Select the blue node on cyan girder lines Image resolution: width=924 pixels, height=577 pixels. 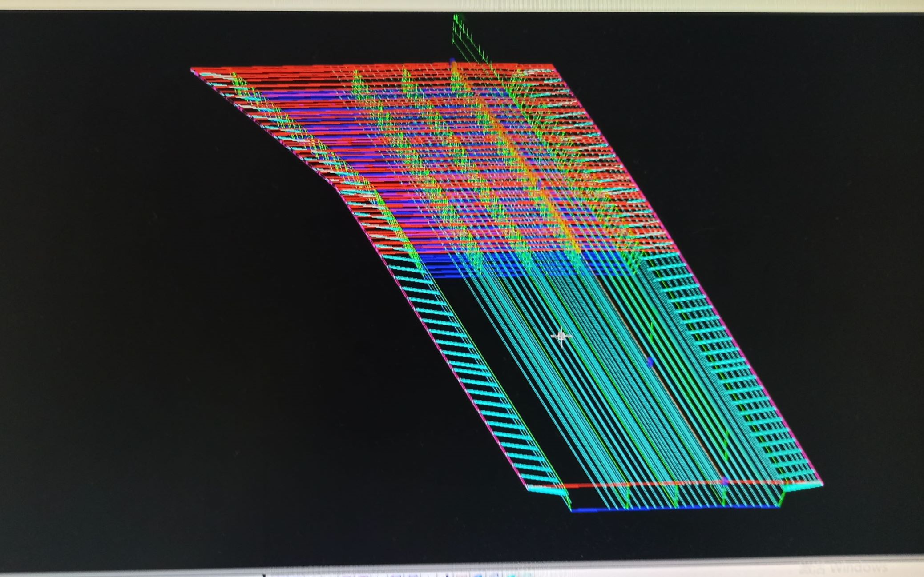(x=650, y=362)
